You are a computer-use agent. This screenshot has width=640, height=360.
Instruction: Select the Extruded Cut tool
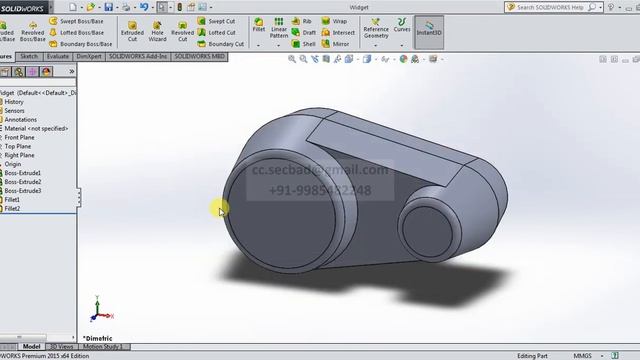132,32
